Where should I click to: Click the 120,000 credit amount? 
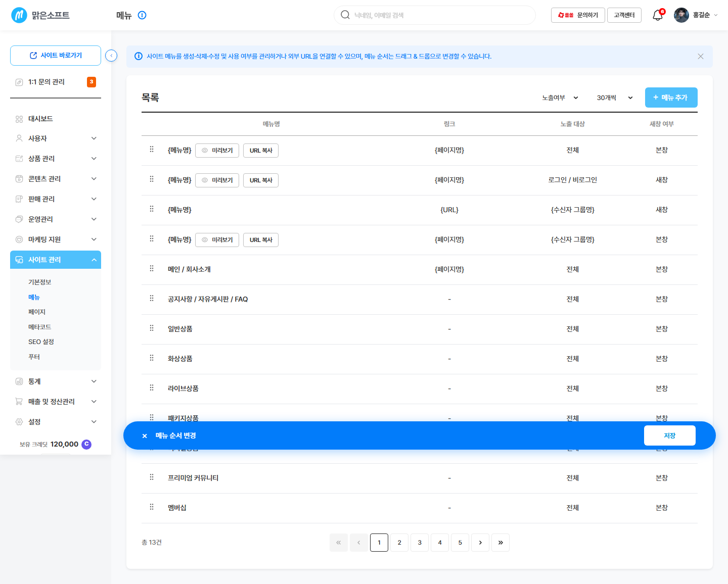64,444
